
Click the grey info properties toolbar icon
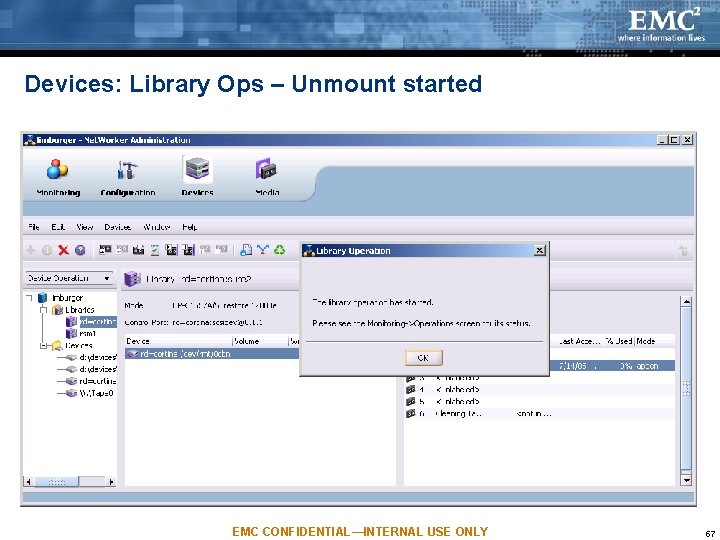47,250
